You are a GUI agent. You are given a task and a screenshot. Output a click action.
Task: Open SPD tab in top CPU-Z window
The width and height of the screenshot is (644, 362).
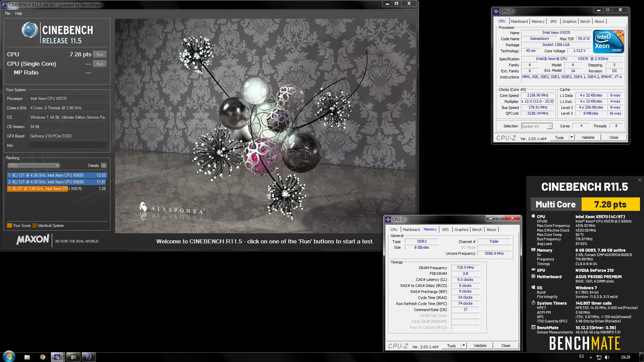(553, 21)
